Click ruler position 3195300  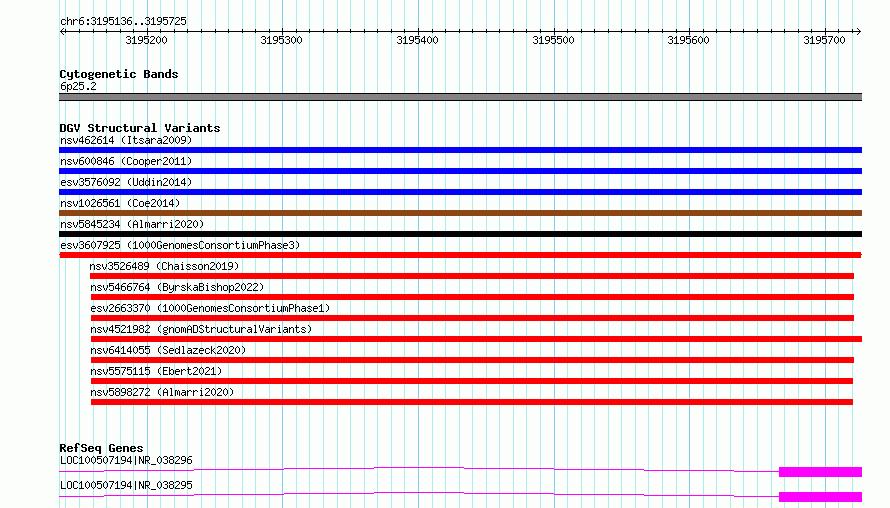282,40
